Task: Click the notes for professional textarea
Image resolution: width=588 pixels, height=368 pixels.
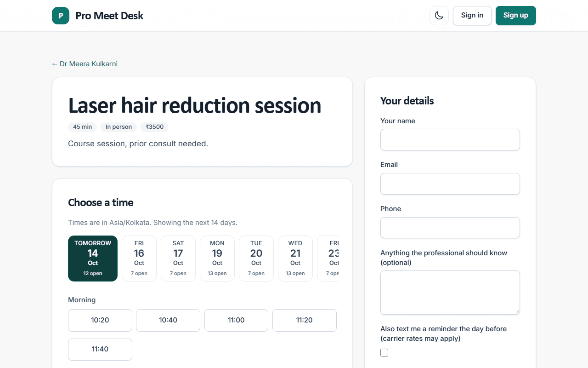Action: [x=450, y=293]
